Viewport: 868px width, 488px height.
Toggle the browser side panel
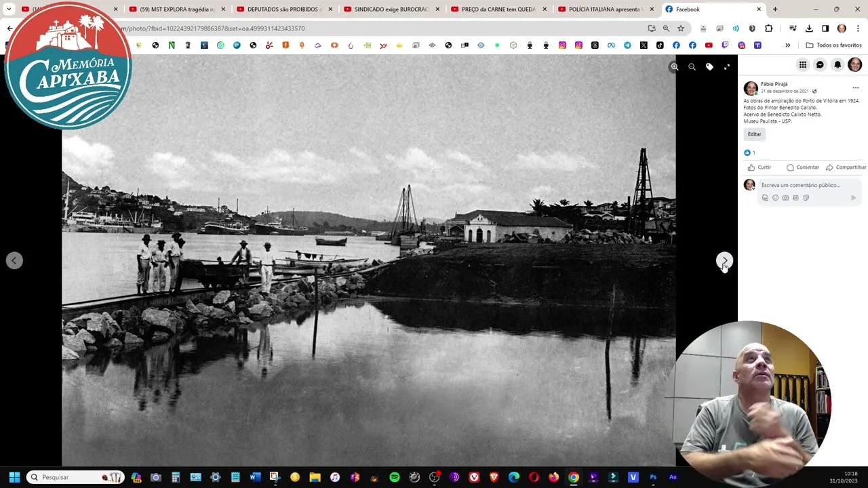(825, 28)
